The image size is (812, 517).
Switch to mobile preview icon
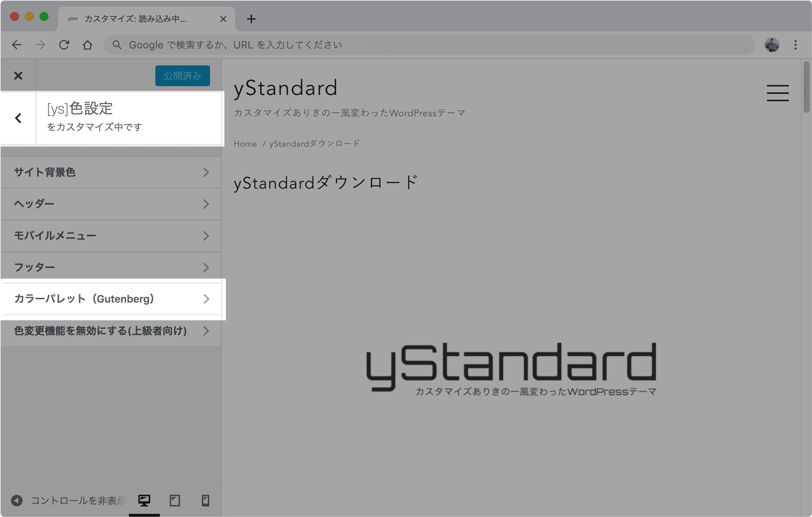pos(206,501)
